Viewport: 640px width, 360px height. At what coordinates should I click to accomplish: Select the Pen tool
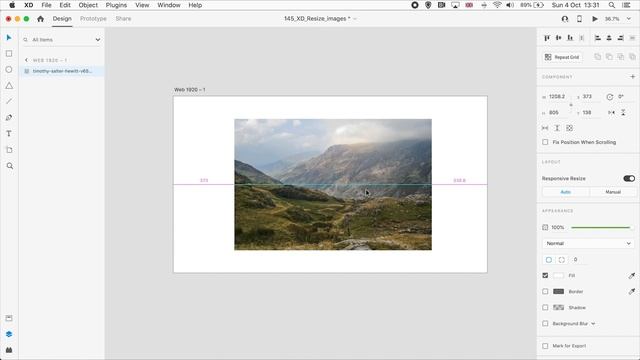coord(9,118)
